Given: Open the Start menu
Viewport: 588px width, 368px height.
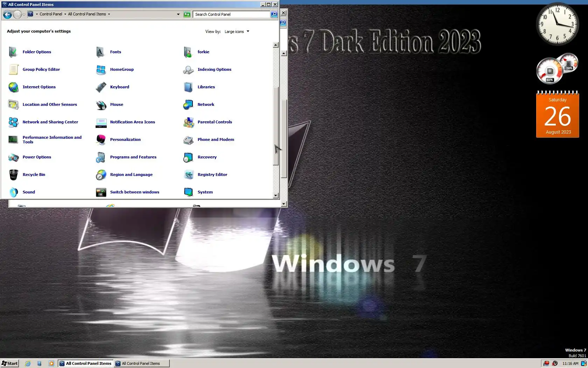Looking at the screenshot, I should pos(9,363).
